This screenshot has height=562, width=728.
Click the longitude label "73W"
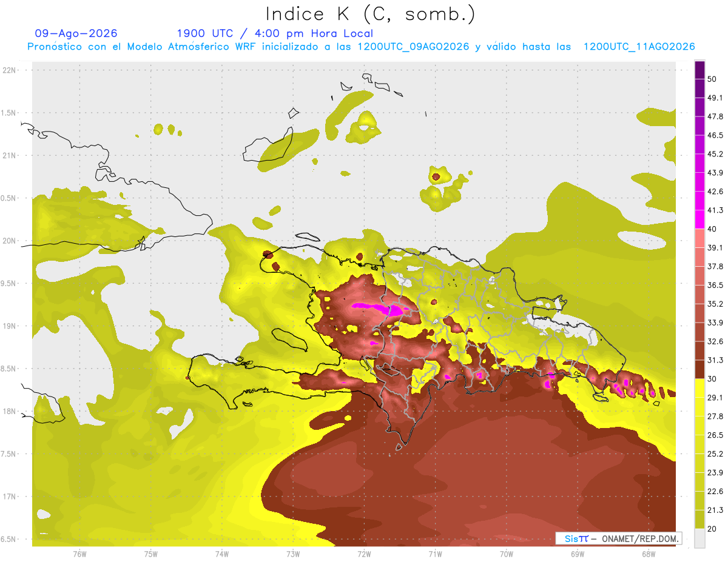point(293,555)
